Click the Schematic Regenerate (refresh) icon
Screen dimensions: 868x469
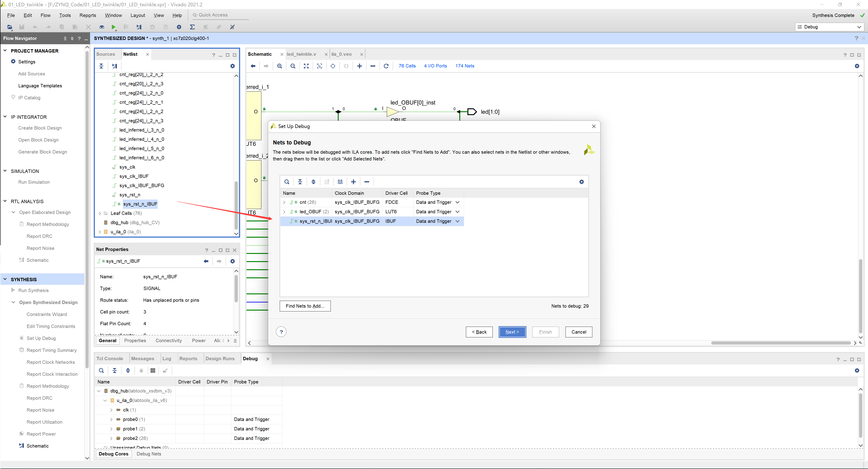click(386, 66)
